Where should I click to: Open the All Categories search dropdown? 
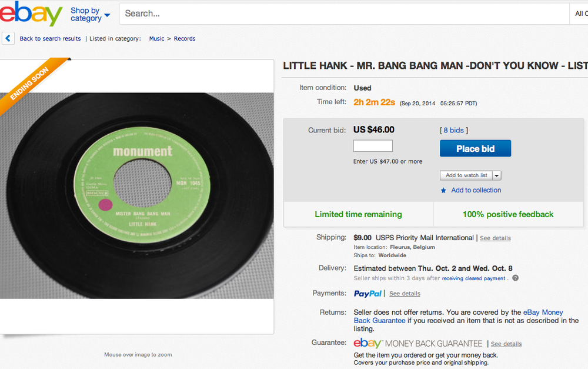(579, 14)
